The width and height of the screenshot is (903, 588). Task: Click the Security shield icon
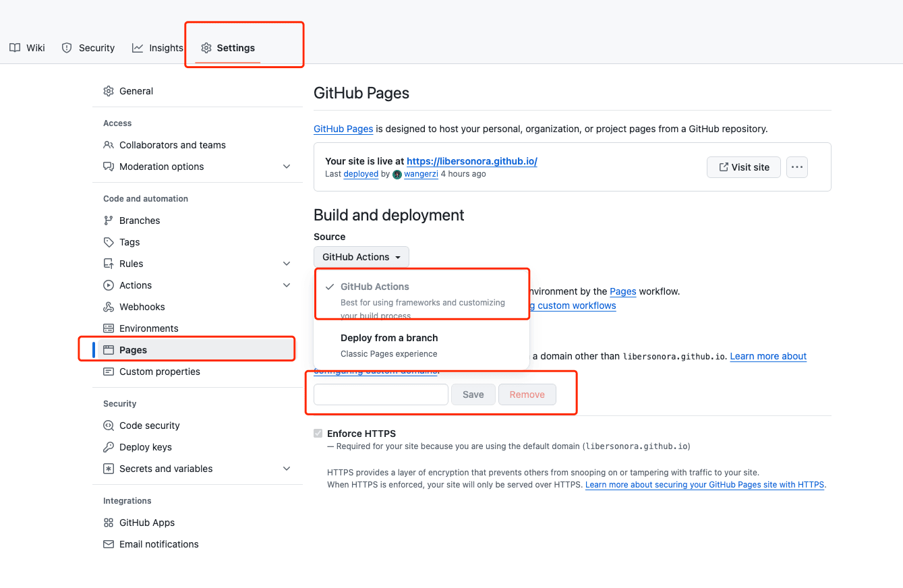click(x=67, y=48)
